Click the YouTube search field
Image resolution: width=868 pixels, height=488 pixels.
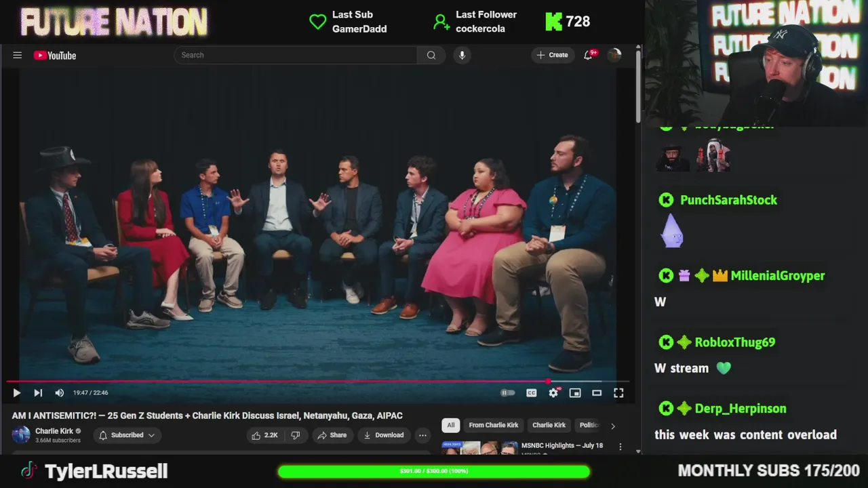click(296, 55)
